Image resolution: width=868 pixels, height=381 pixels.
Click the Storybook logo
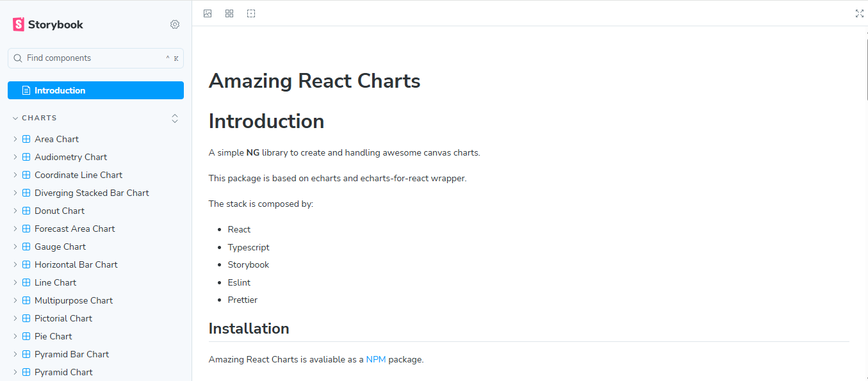pos(18,24)
